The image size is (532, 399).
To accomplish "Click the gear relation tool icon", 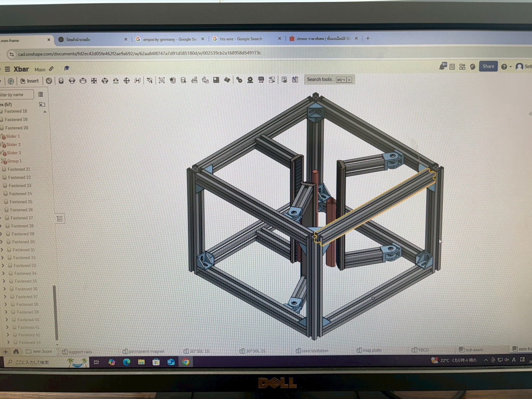I will pos(239,80).
